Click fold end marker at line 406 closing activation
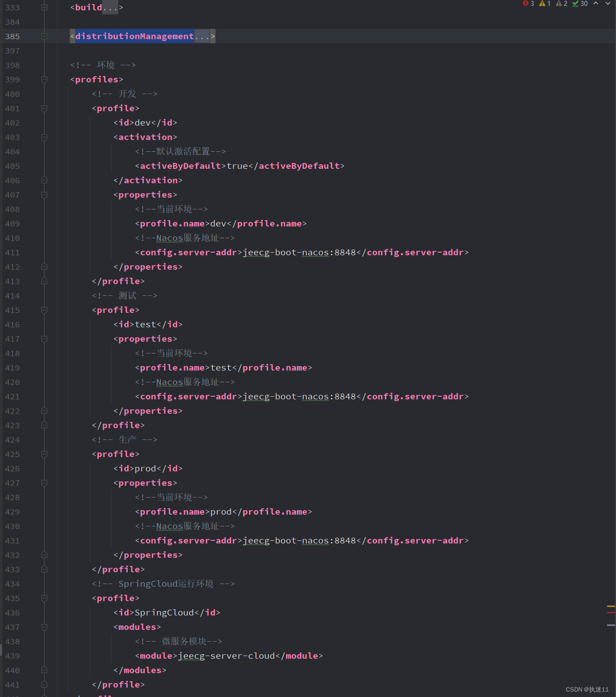 44,180
